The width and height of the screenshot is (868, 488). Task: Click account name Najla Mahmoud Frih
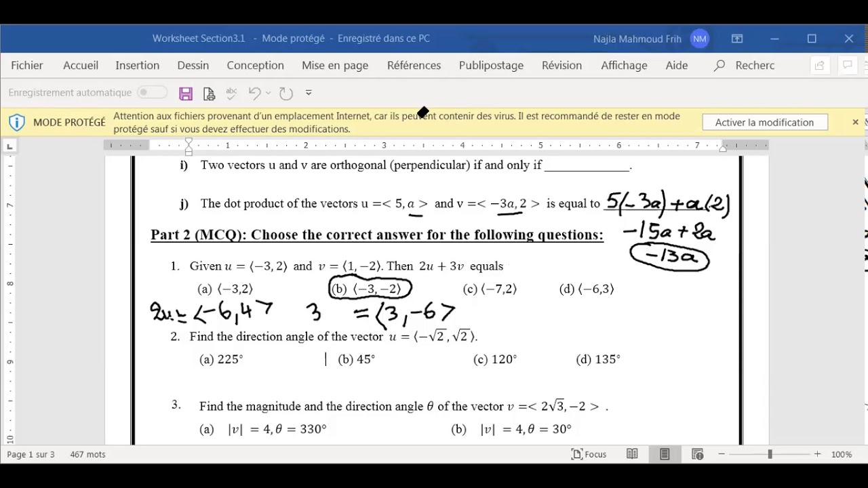coord(637,39)
